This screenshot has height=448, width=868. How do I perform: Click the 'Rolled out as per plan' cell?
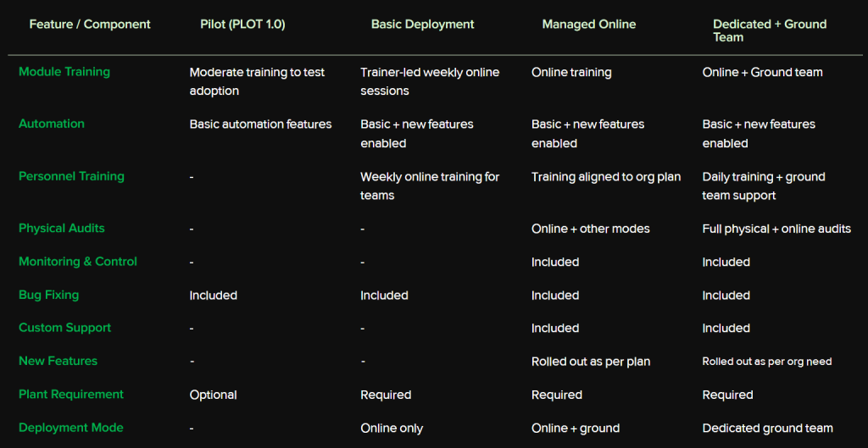tap(591, 362)
